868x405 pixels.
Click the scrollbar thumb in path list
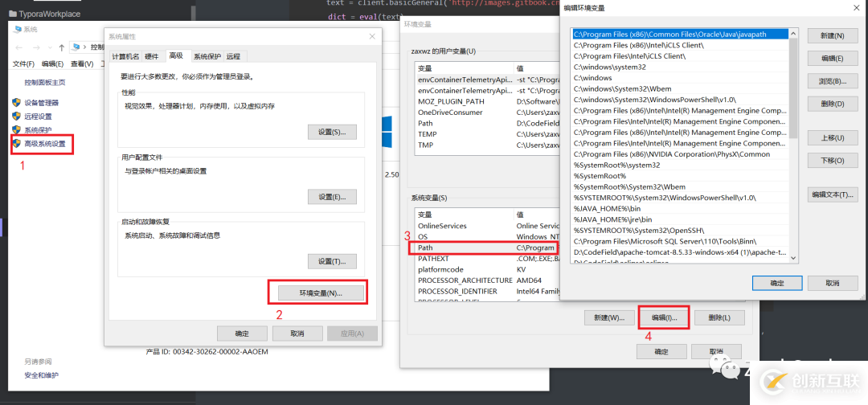(x=792, y=88)
